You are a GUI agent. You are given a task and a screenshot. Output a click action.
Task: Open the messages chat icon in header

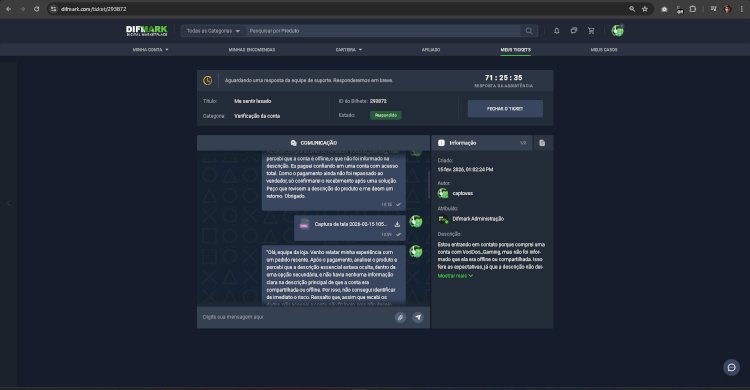pos(574,31)
